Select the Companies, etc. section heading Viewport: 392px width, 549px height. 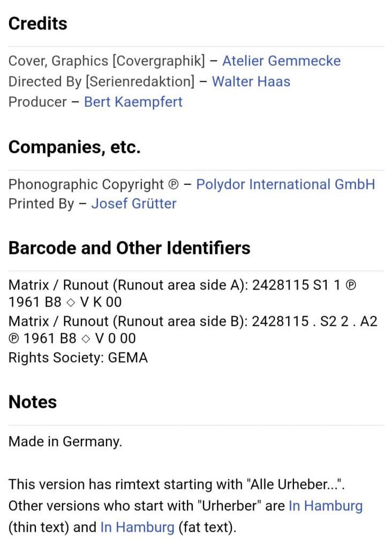tap(74, 147)
